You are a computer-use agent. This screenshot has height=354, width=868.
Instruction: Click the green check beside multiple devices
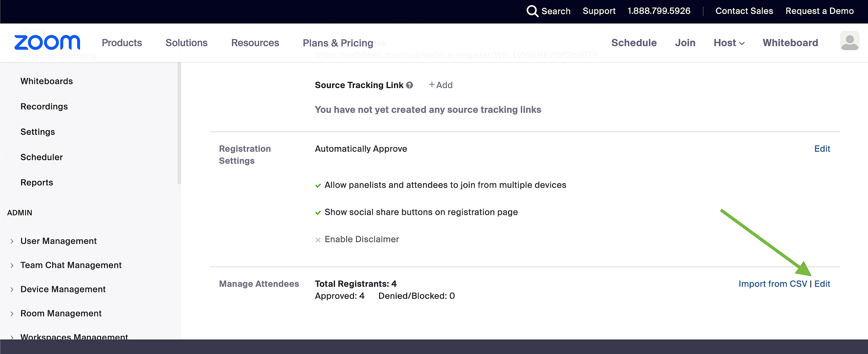[x=318, y=185]
